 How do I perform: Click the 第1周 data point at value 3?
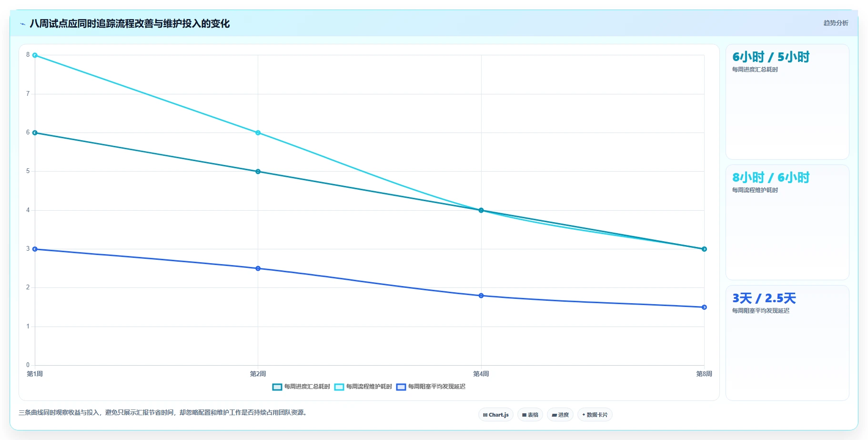tap(35, 249)
